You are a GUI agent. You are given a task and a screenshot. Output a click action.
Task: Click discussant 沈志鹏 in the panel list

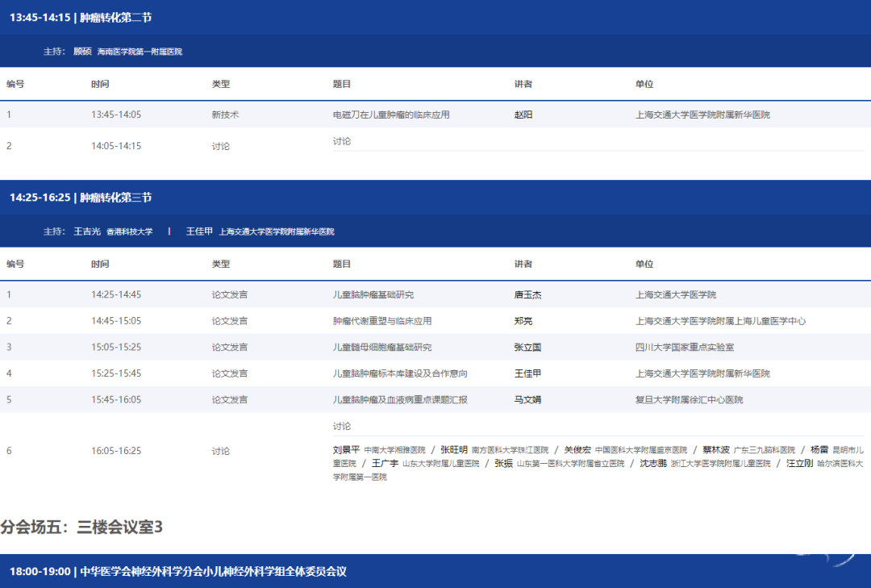653,464
